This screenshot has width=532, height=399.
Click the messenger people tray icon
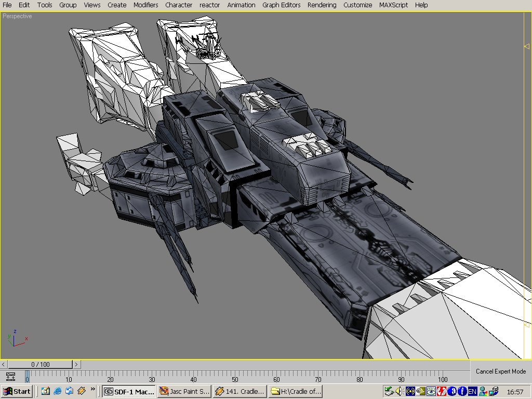(483, 391)
